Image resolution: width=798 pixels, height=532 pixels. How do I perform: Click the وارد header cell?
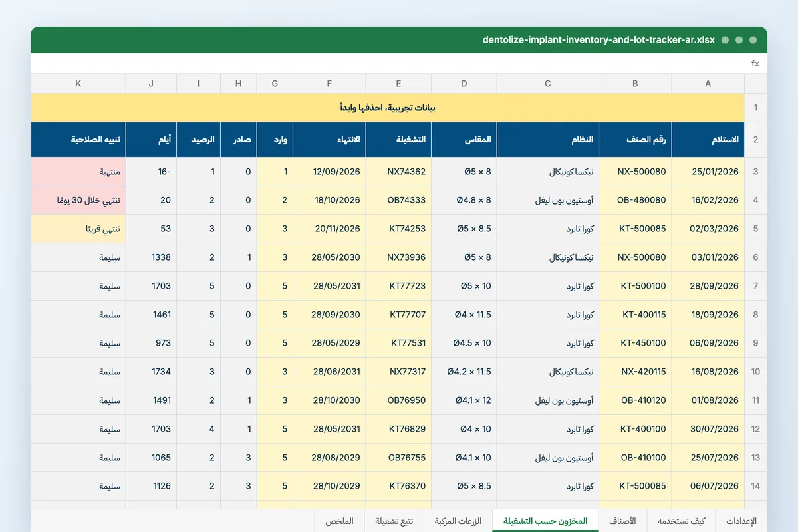click(x=275, y=140)
